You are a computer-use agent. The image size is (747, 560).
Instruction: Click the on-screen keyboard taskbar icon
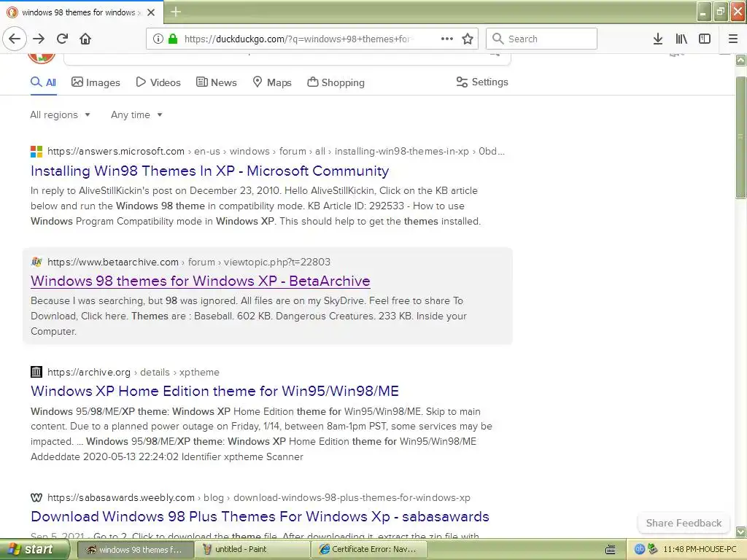(x=611, y=550)
